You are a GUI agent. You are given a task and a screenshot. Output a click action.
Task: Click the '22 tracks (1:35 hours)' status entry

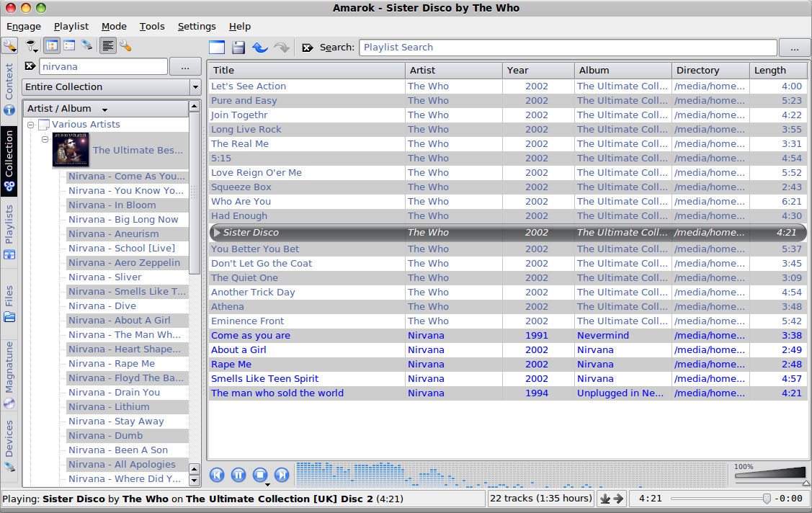click(x=540, y=499)
